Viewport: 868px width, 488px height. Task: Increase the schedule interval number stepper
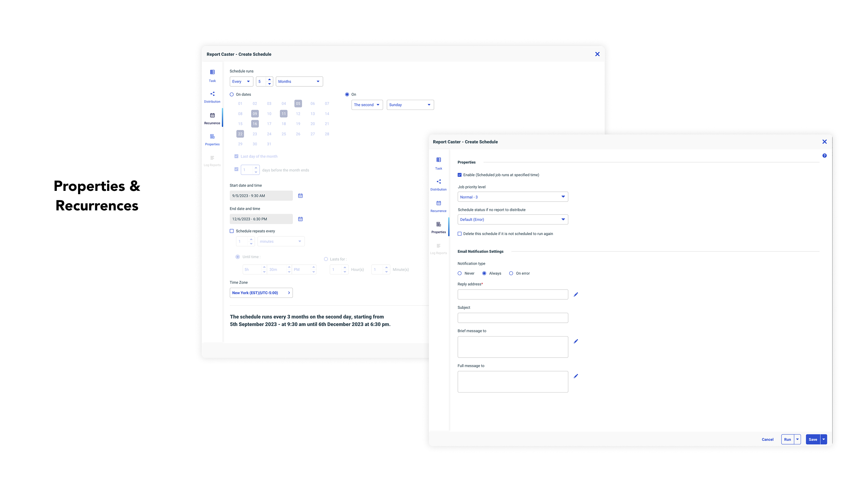click(269, 80)
